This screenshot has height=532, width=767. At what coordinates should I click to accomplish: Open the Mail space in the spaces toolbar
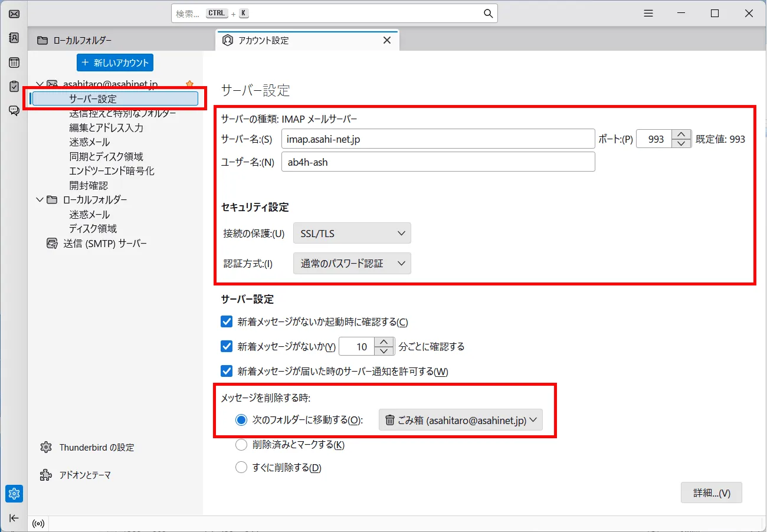pyautogui.click(x=14, y=14)
